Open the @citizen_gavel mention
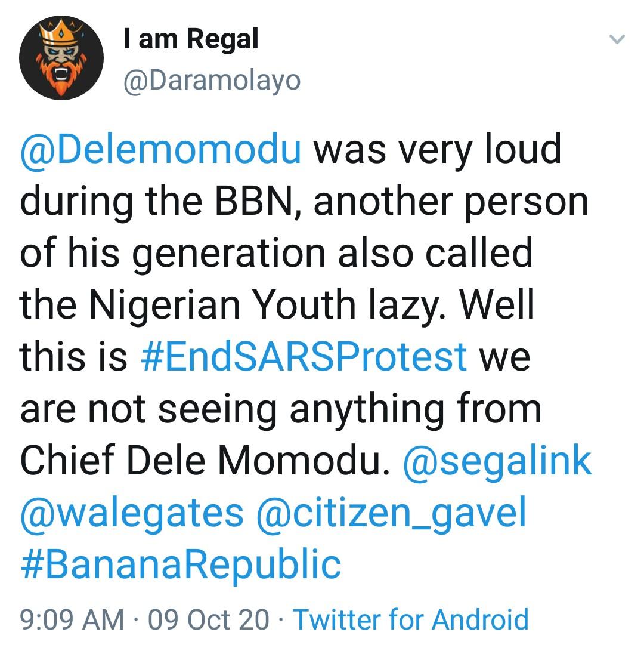This screenshot has height=654, width=644. [391, 514]
